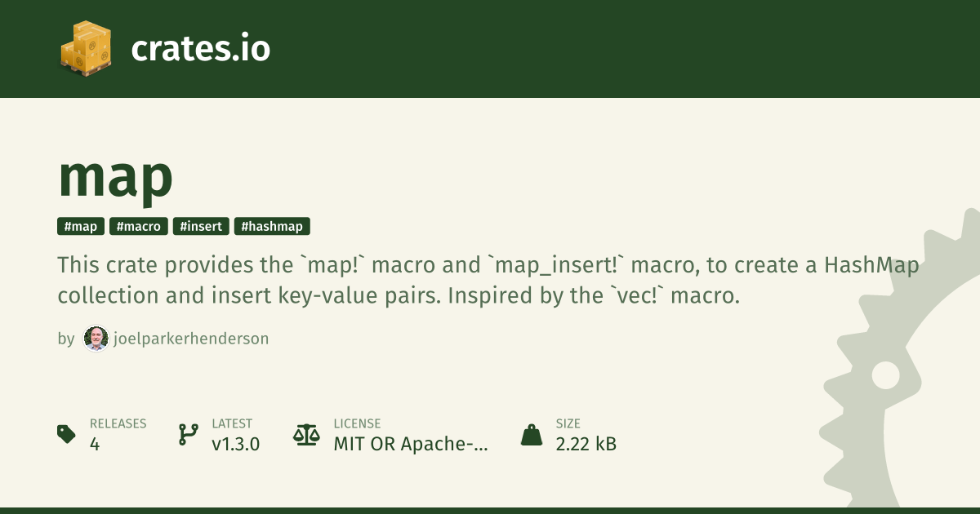Screen dimensions: 980x514
Task: Open joelparkerhenderson's author profile name
Action: pos(190,339)
